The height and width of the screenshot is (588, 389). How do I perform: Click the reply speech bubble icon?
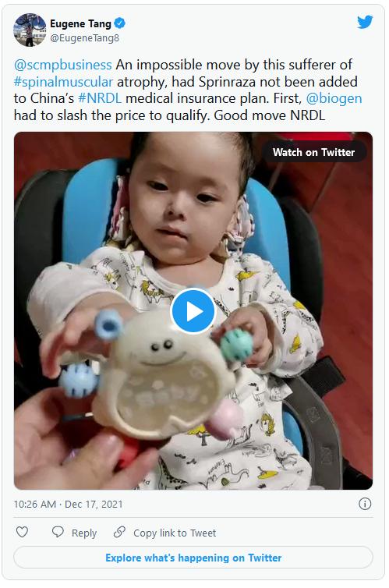(x=58, y=532)
